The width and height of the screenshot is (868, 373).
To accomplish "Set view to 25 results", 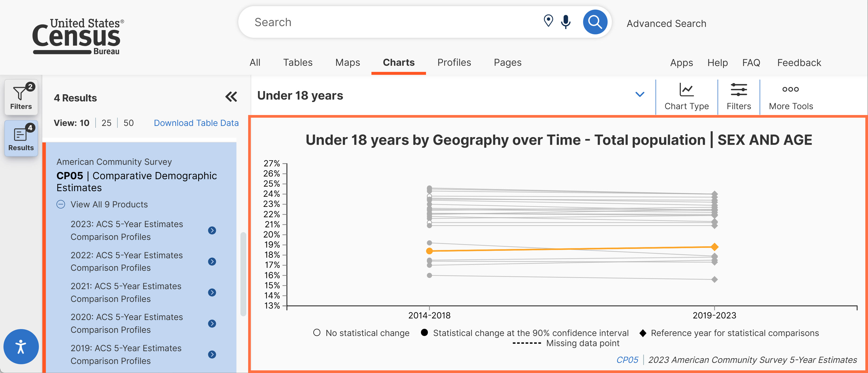I will point(106,123).
